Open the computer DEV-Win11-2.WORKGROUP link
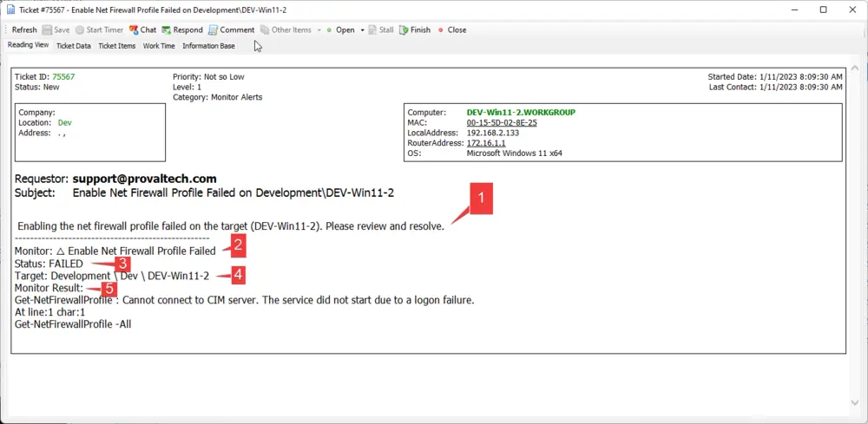The height and width of the screenshot is (424, 868). (x=521, y=112)
